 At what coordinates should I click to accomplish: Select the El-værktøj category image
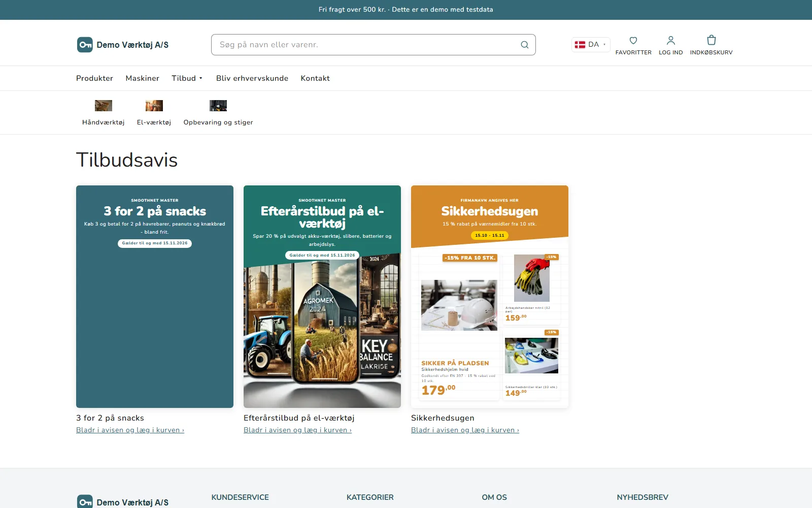point(154,105)
